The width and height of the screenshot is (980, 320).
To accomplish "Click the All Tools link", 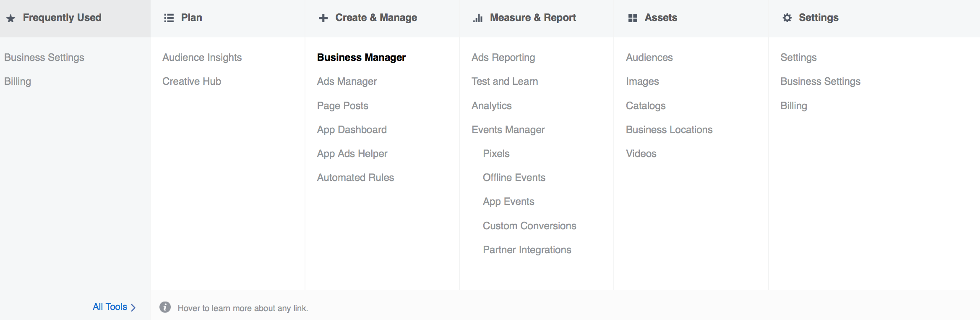I will pos(110,307).
